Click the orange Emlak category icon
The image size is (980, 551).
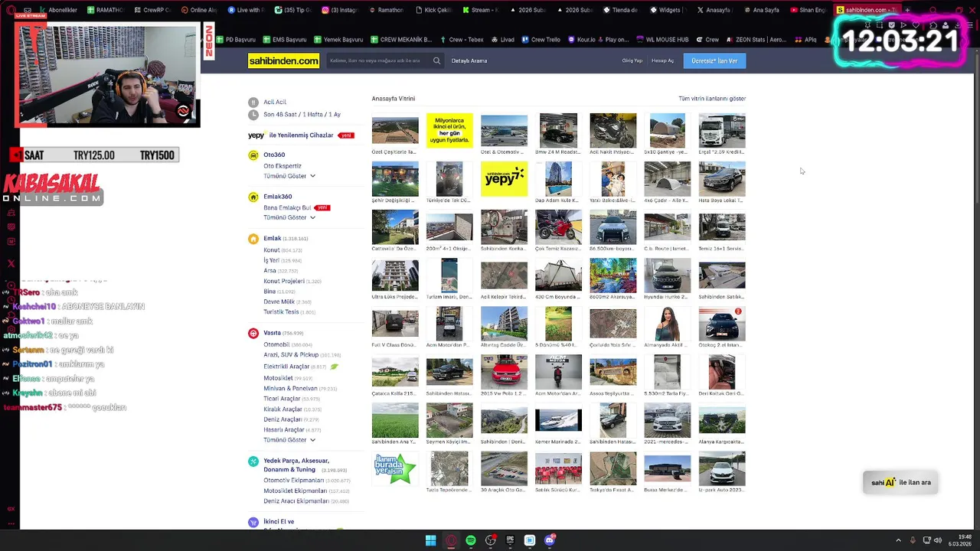[253, 239]
